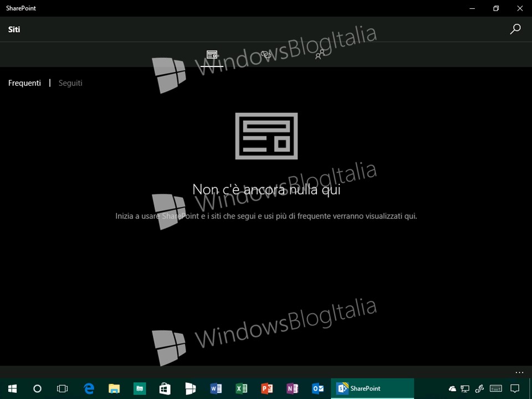Launch OneNote from the taskbar

(x=292, y=388)
